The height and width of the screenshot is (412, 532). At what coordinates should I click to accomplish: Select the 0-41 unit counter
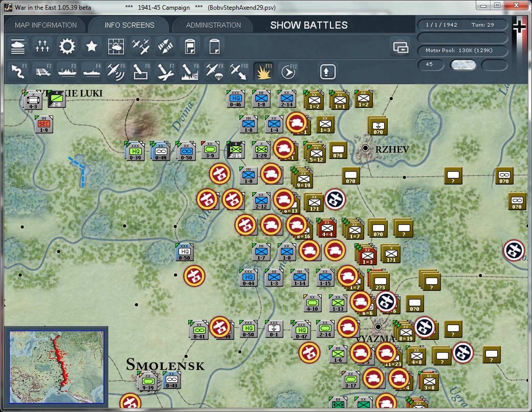[x=198, y=330]
